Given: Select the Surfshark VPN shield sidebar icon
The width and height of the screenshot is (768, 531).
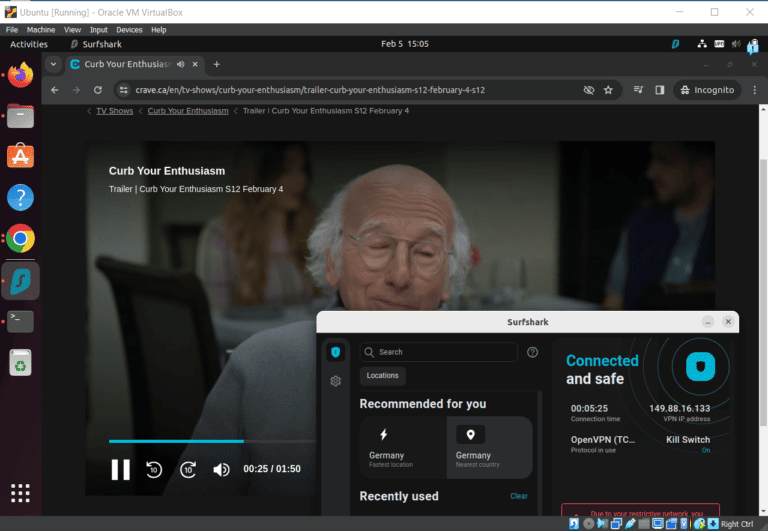Looking at the screenshot, I should [x=336, y=352].
